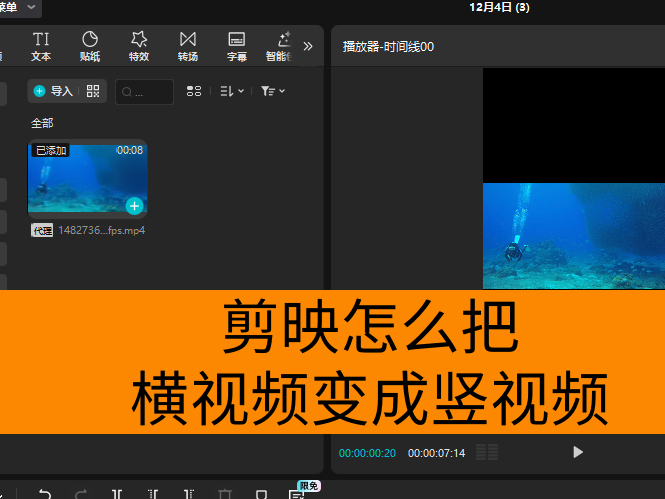Open the Captions (字幕) tool
Viewport: 665px width, 499px height.
(237, 46)
